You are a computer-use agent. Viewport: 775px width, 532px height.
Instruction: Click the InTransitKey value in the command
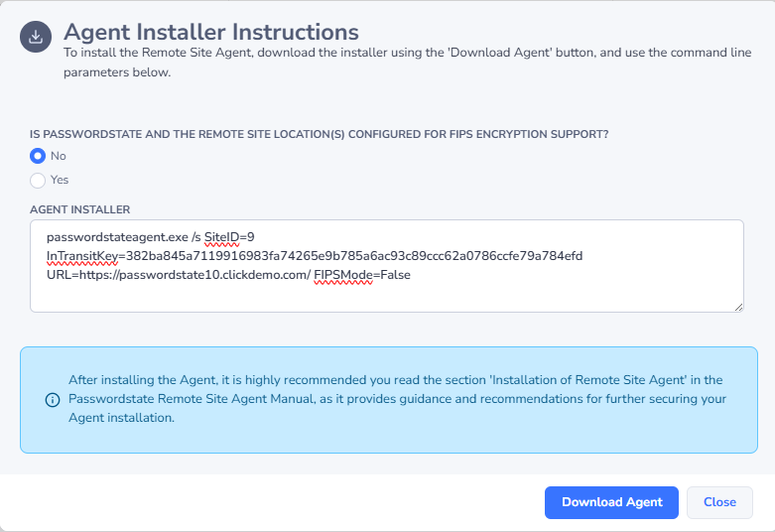pos(354,256)
